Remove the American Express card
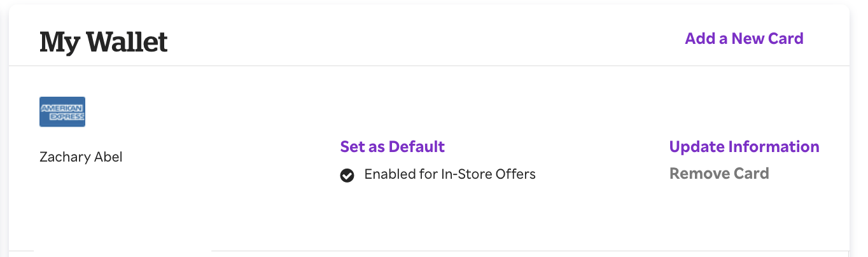 (x=719, y=174)
